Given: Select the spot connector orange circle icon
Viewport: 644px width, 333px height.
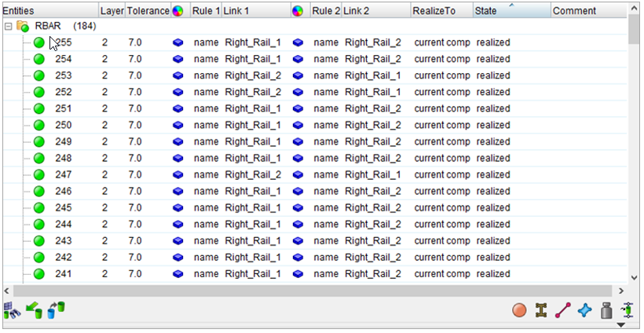Looking at the screenshot, I should pyautogui.click(x=520, y=310).
